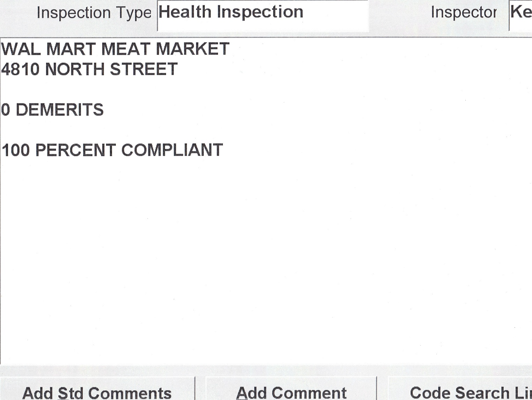Image resolution: width=532 pixels, height=400 pixels.
Task: Click the blank line above 100 PERCENT COMPLIANT
Action: pyautogui.click(x=105, y=130)
